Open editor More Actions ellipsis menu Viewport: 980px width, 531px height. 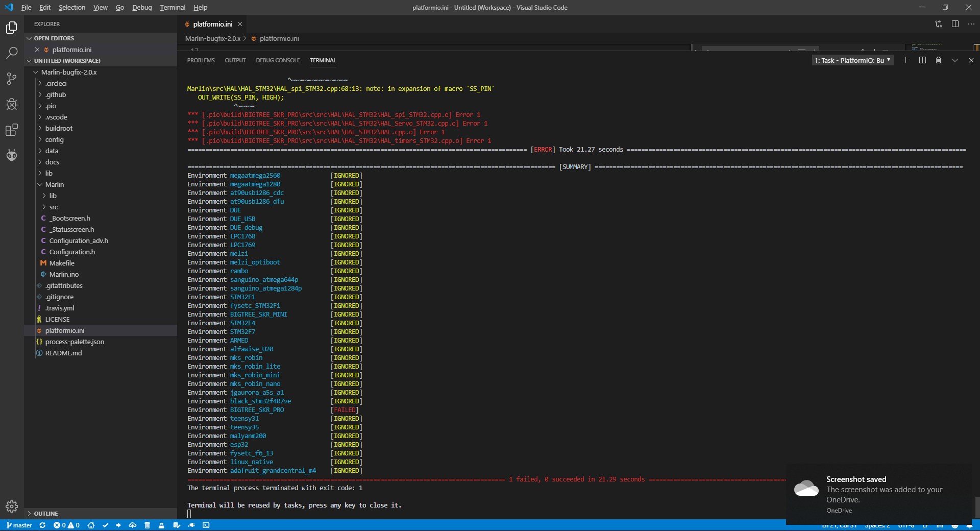(x=971, y=24)
